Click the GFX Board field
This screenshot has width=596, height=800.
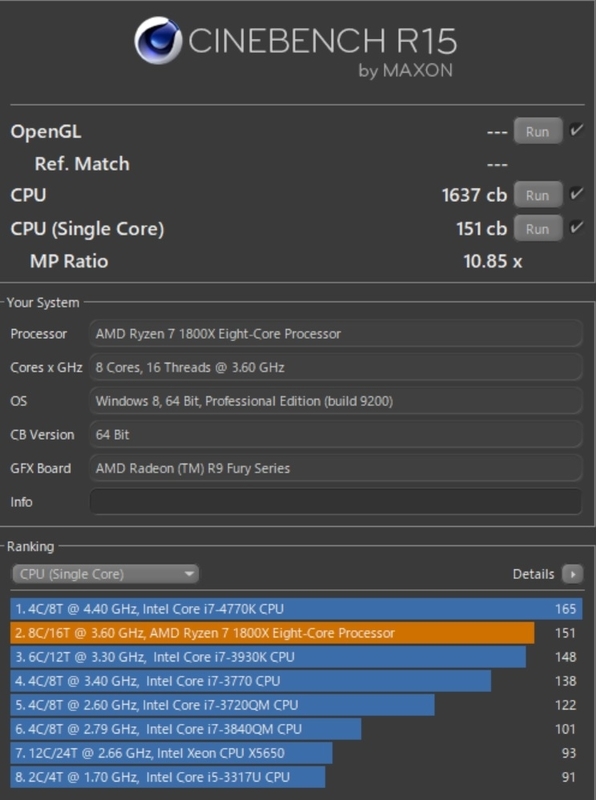pyautogui.click(x=336, y=468)
